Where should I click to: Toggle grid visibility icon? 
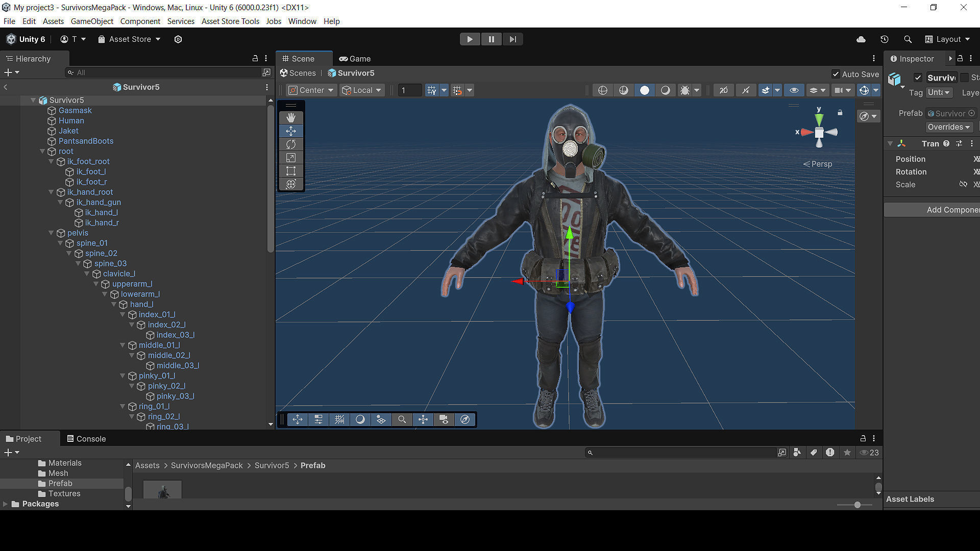(432, 90)
